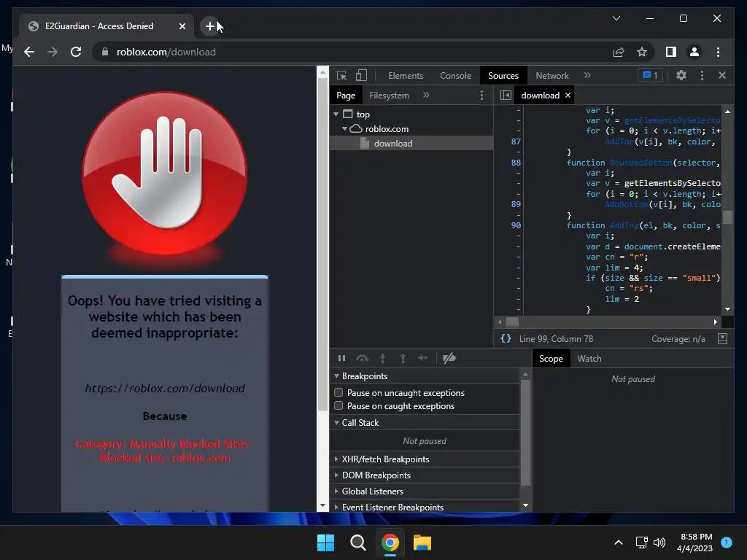Image resolution: width=747 pixels, height=560 pixels.
Task: Switch to the Elements tab
Action: point(406,76)
